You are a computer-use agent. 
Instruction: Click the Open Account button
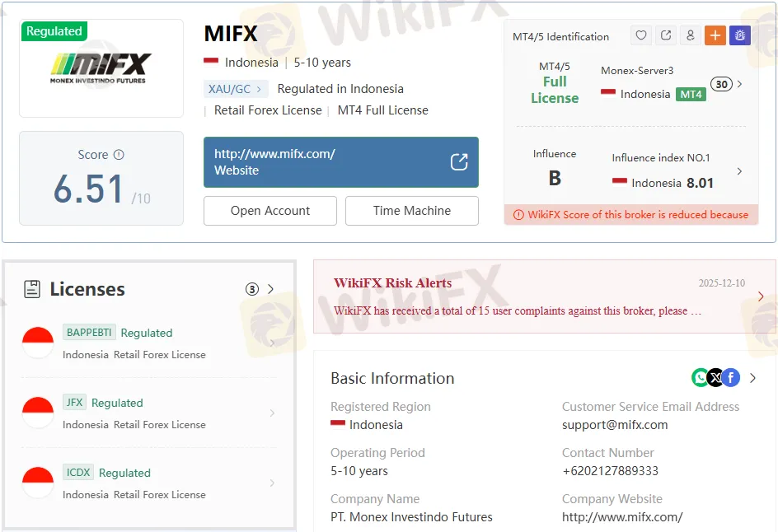coord(270,211)
